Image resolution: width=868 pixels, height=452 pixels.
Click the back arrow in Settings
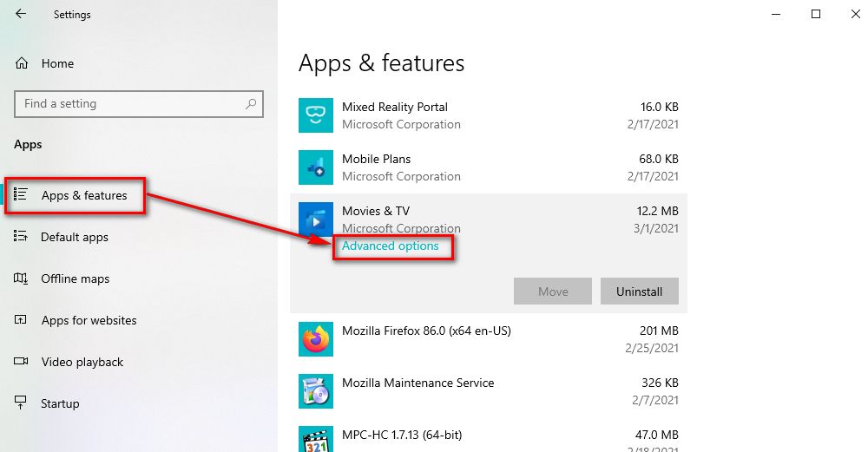point(21,14)
